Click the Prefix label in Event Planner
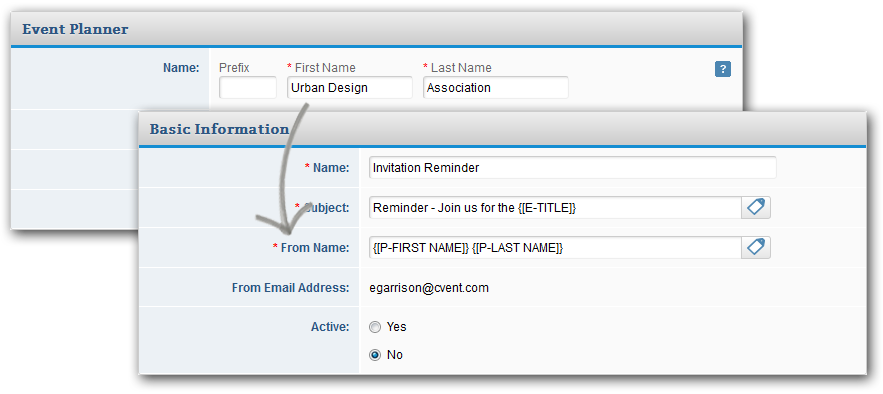Image resolution: width=883 pixels, height=394 pixels. click(234, 68)
